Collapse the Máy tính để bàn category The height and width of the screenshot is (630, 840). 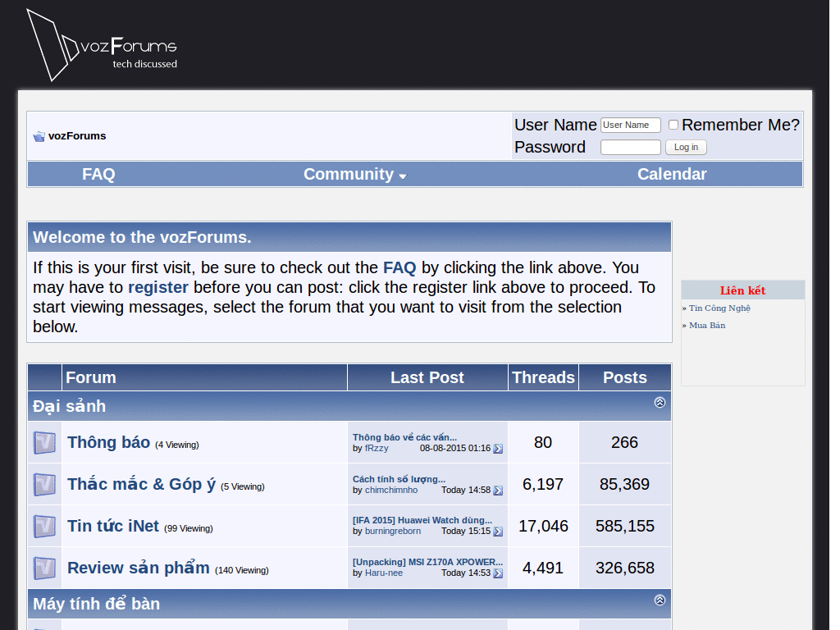[660, 600]
